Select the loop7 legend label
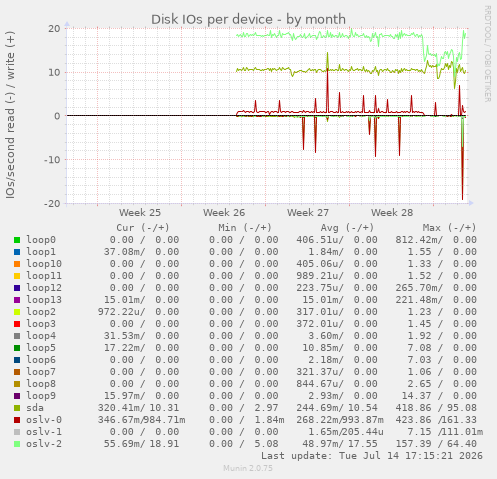 click(41, 373)
